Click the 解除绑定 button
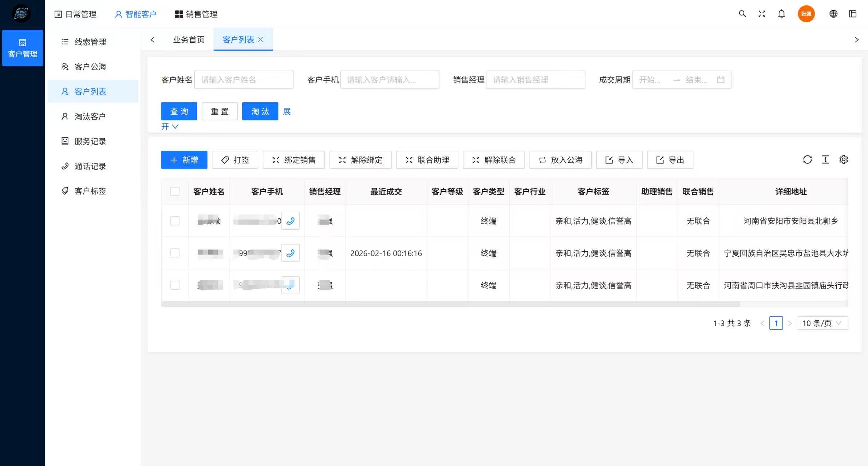Image resolution: width=868 pixels, height=466 pixels. click(360, 160)
